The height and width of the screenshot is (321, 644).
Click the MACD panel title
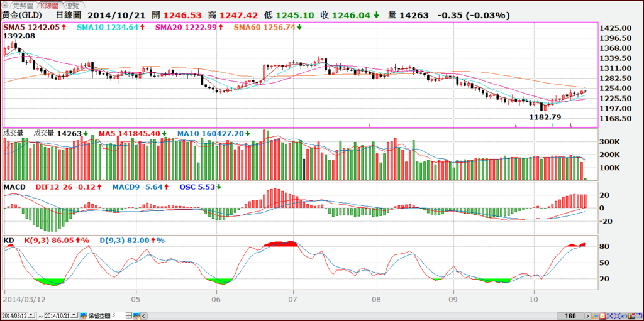click(x=14, y=187)
